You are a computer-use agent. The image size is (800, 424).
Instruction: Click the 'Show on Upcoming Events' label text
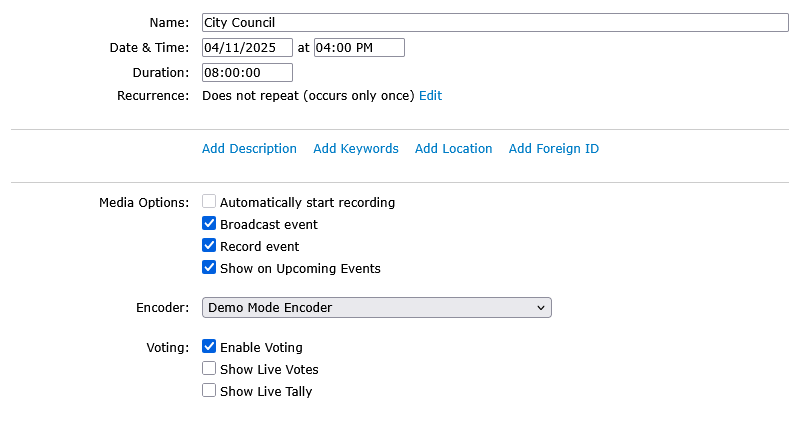click(300, 269)
